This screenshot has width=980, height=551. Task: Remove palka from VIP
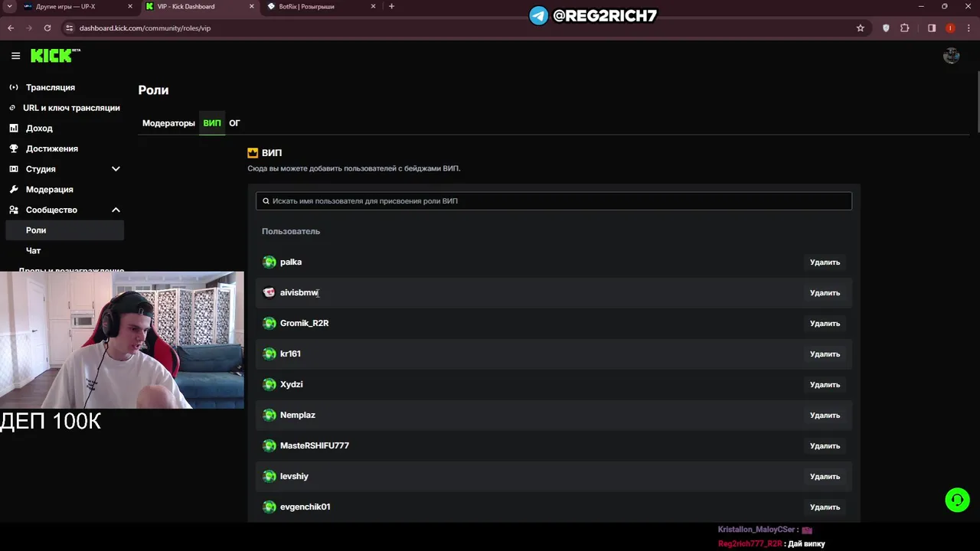click(825, 262)
